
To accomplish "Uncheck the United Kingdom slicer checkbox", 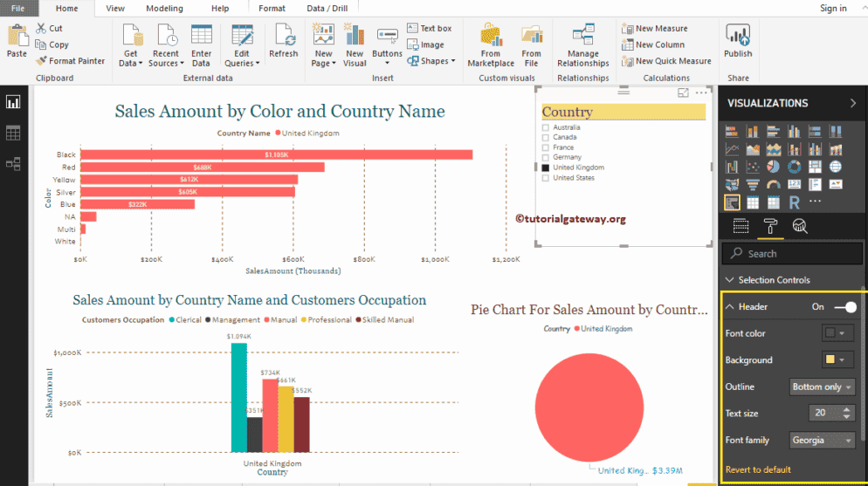I will pyautogui.click(x=546, y=168).
